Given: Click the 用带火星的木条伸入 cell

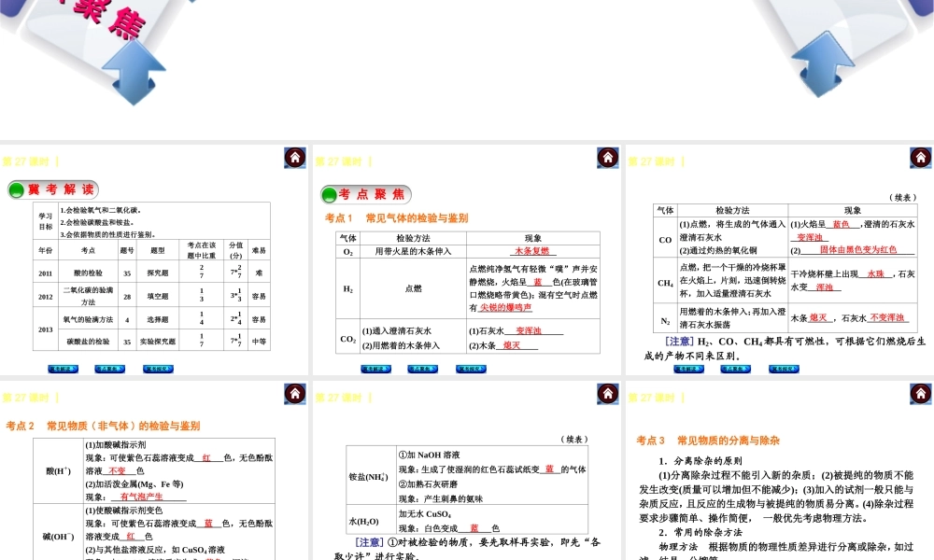Looking at the screenshot, I should pyautogui.click(x=413, y=252).
